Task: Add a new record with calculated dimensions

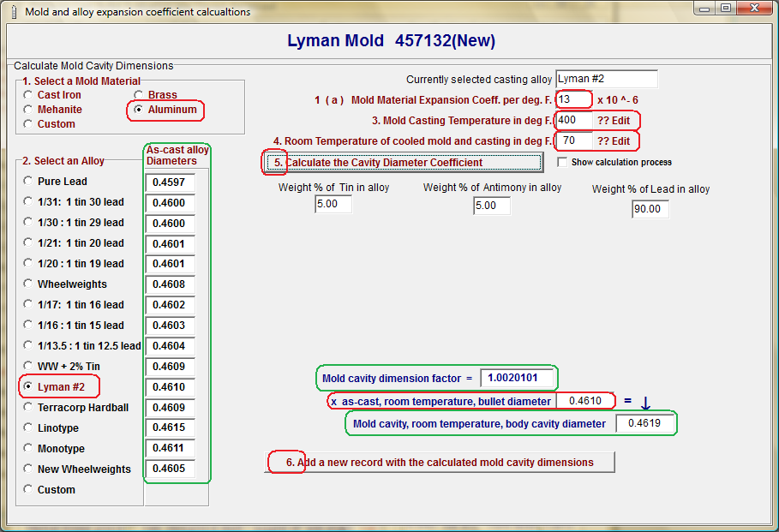Action: [x=439, y=463]
